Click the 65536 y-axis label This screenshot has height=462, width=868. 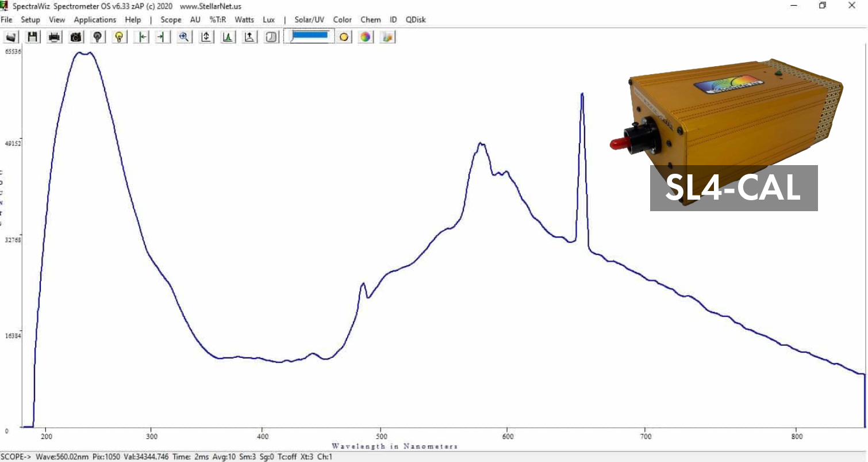click(x=13, y=51)
